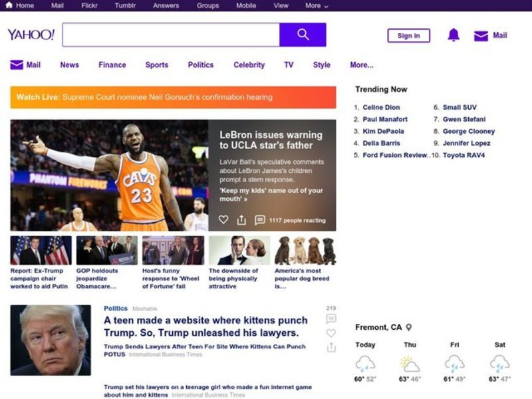The width and height of the screenshot is (532, 399).
Task: Like the Trump kittens article heart icon
Action: coord(331,333)
